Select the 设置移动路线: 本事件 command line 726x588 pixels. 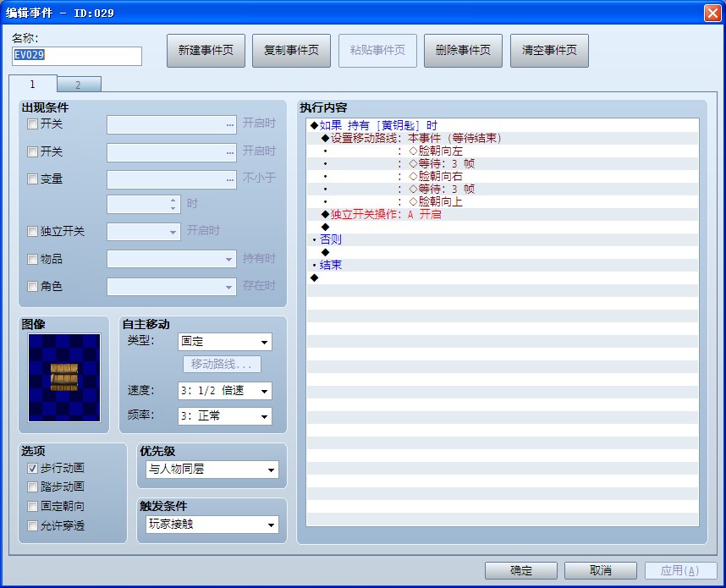pos(503,139)
